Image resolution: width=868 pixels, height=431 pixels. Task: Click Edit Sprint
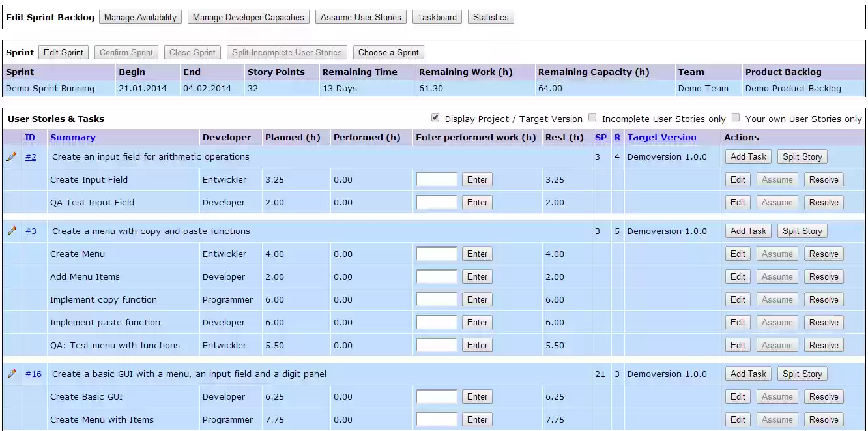point(63,52)
